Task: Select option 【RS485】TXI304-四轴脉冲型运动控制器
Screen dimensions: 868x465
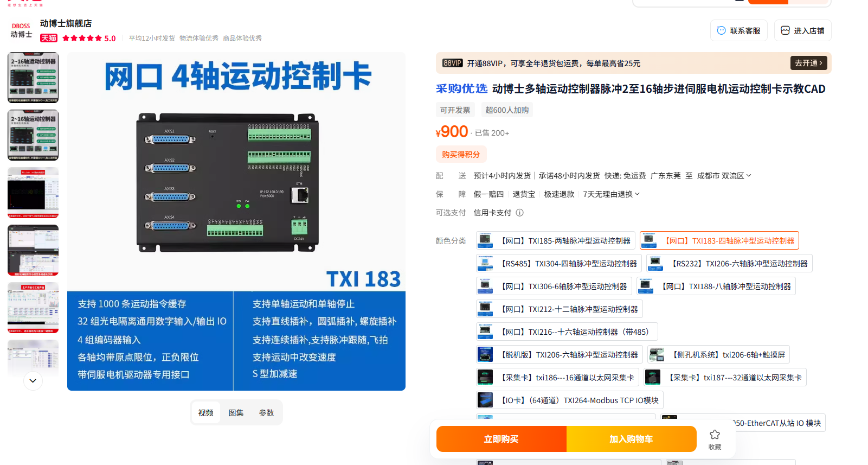Action: coord(559,263)
